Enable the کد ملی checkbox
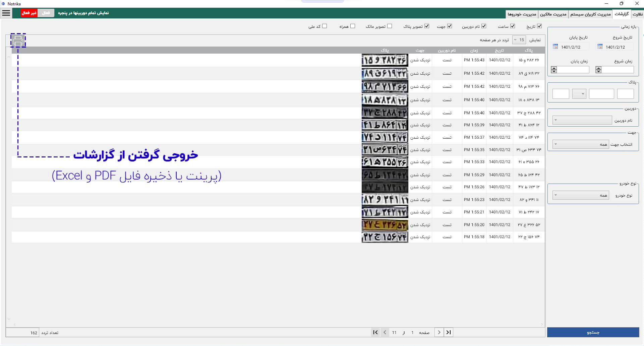The width and height of the screenshot is (644, 346). coord(325,26)
